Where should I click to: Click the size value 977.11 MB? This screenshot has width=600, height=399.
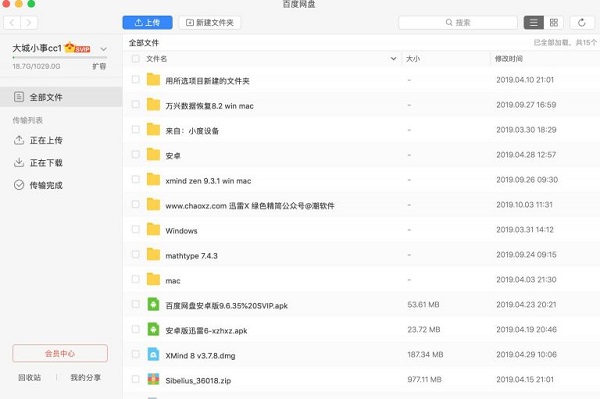coord(424,379)
